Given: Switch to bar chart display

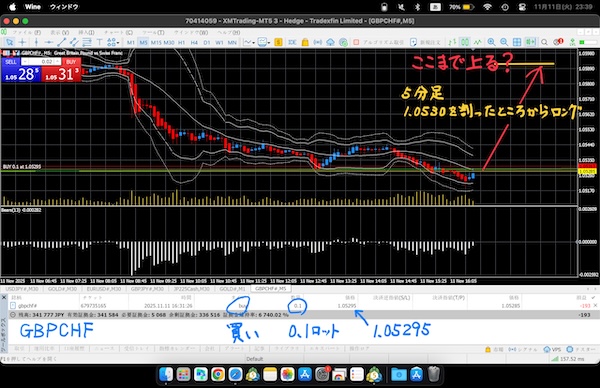Looking at the screenshot, I should 452,42.
